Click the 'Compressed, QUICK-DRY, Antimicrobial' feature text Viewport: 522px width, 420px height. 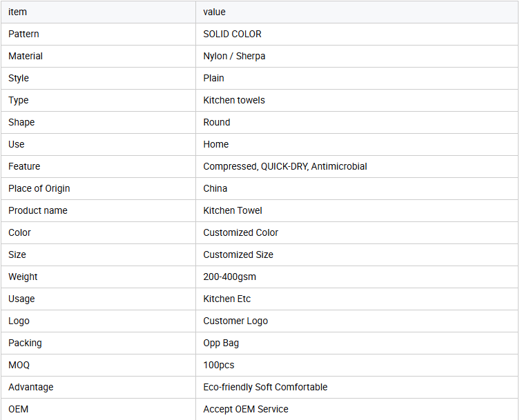coord(285,166)
